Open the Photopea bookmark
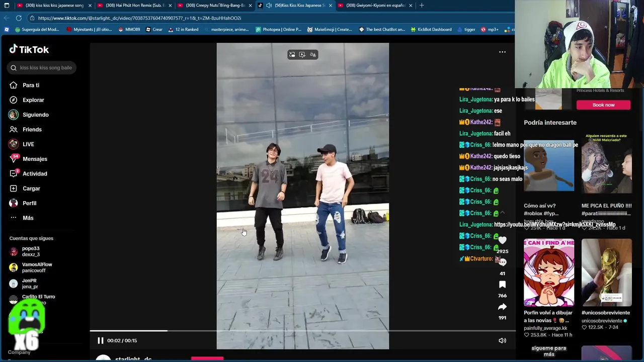 click(278, 30)
